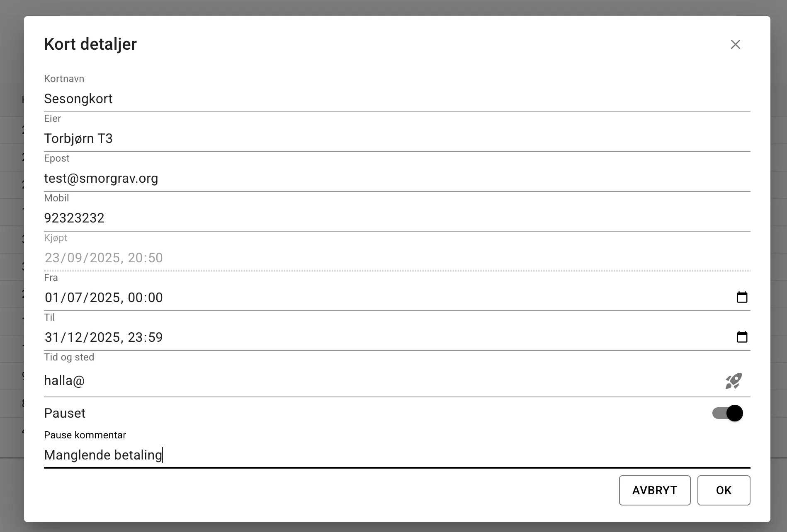Confirm with the OK button
The width and height of the screenshot is (787, 532).
coord(724,490)
